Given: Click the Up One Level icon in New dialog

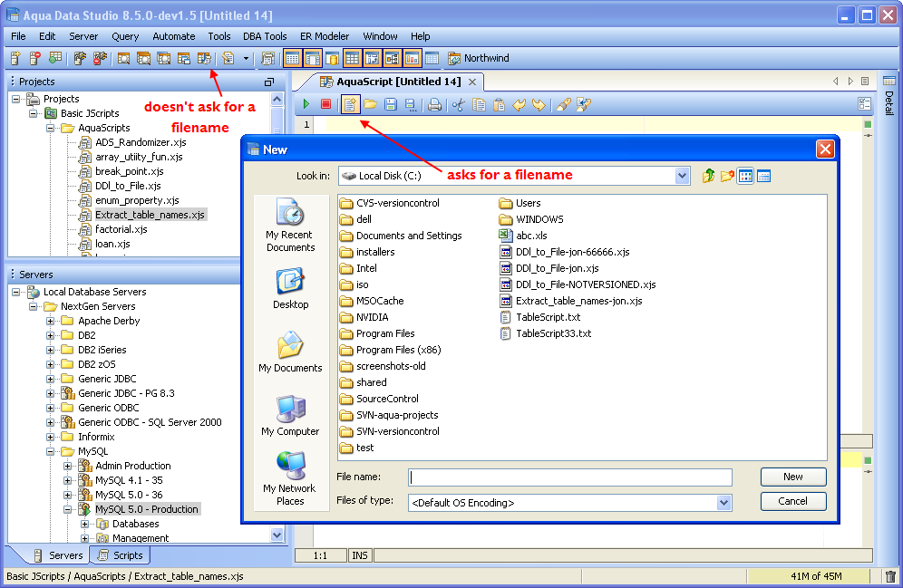Looking at the screenshot, I should coord(708,176).
